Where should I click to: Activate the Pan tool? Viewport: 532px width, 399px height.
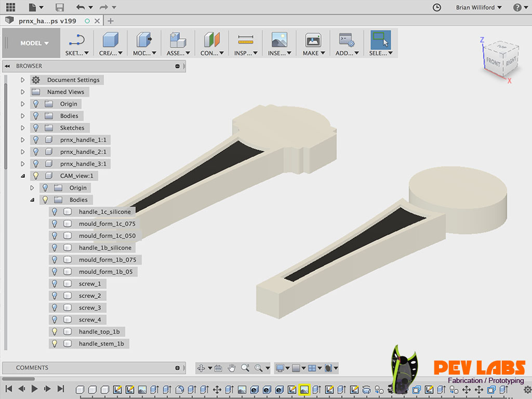click(x=232, y=367)
